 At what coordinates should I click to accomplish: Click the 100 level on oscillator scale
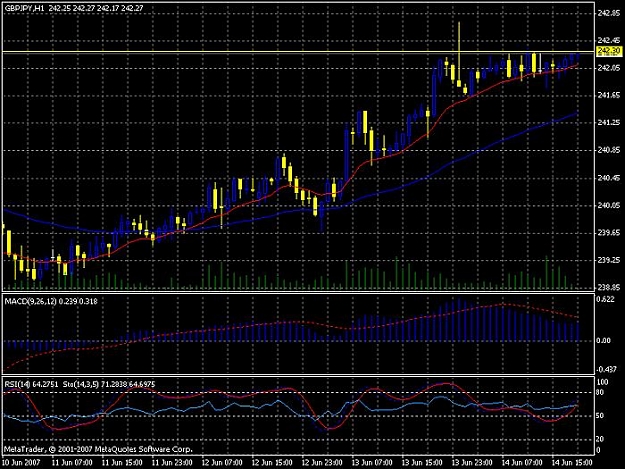603,382
